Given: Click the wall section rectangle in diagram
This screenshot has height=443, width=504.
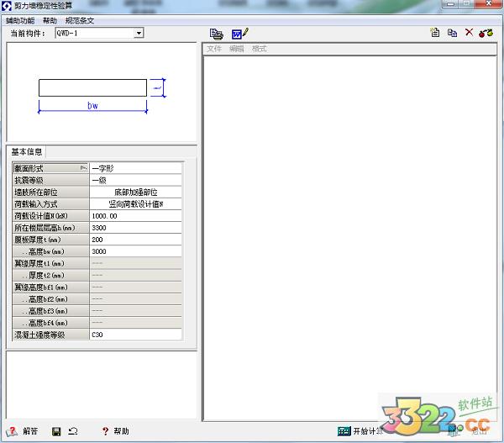Looking at the screenshot, I should pyautogui.click(x=92, y=87).
